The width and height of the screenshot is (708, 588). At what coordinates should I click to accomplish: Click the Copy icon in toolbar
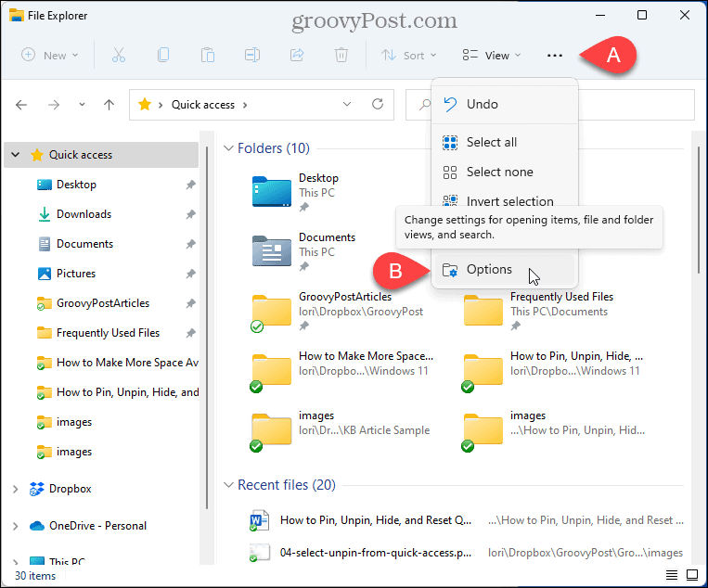coord(163,55)
